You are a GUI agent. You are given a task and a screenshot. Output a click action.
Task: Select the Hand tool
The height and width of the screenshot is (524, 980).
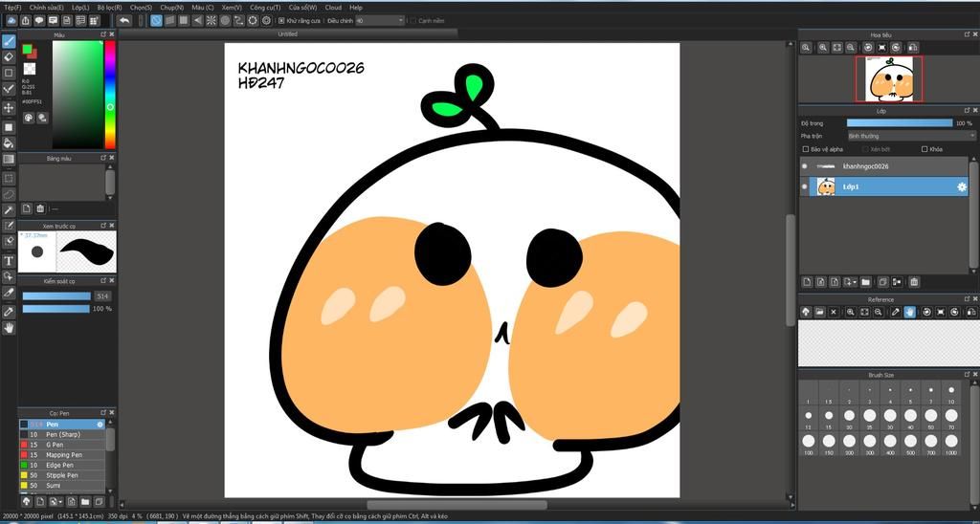pyautogui.click(x=9, y=327)
